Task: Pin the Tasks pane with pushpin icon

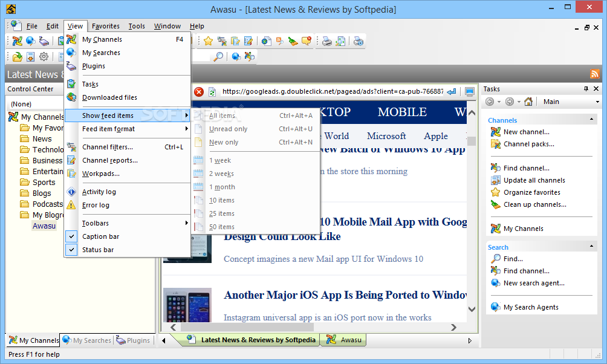Action: click(586, 89)
